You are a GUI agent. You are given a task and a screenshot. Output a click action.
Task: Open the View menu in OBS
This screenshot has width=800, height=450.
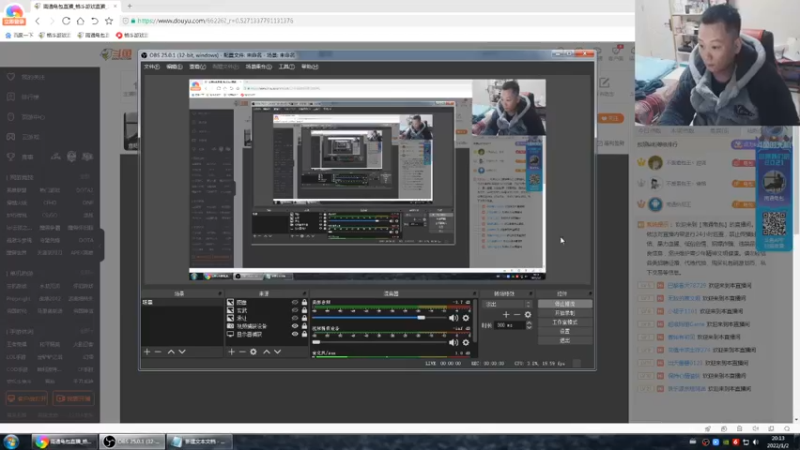coord(197,67)
